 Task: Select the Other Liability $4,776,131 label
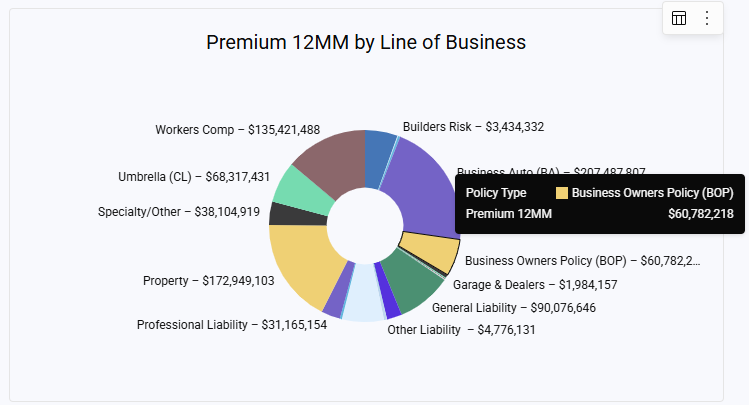pos(461,329)
